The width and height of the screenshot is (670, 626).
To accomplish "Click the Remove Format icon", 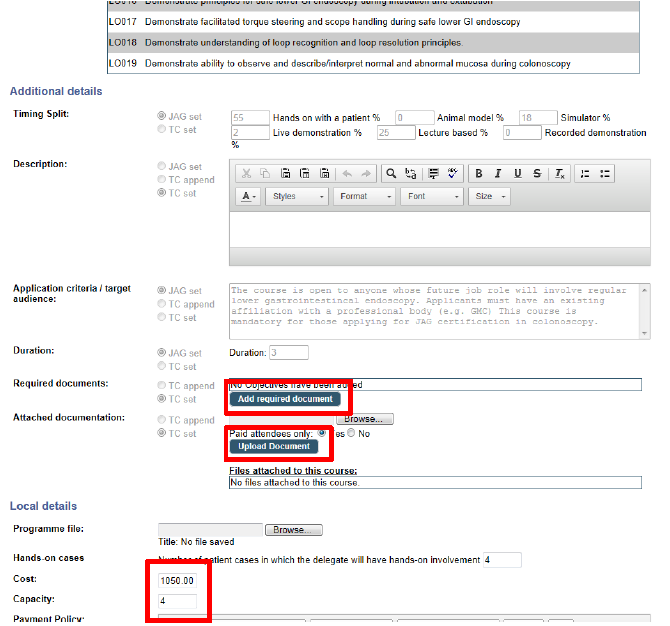I will coord(560,173).
